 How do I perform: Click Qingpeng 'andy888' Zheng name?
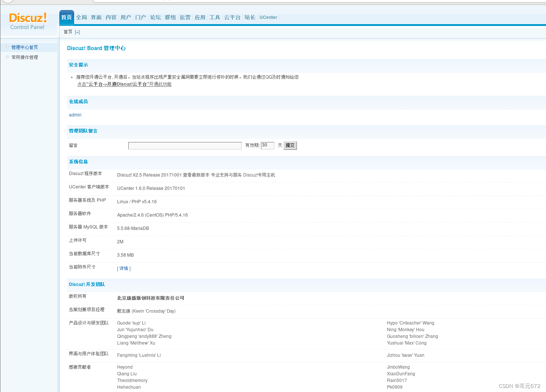tap(144, 336)
